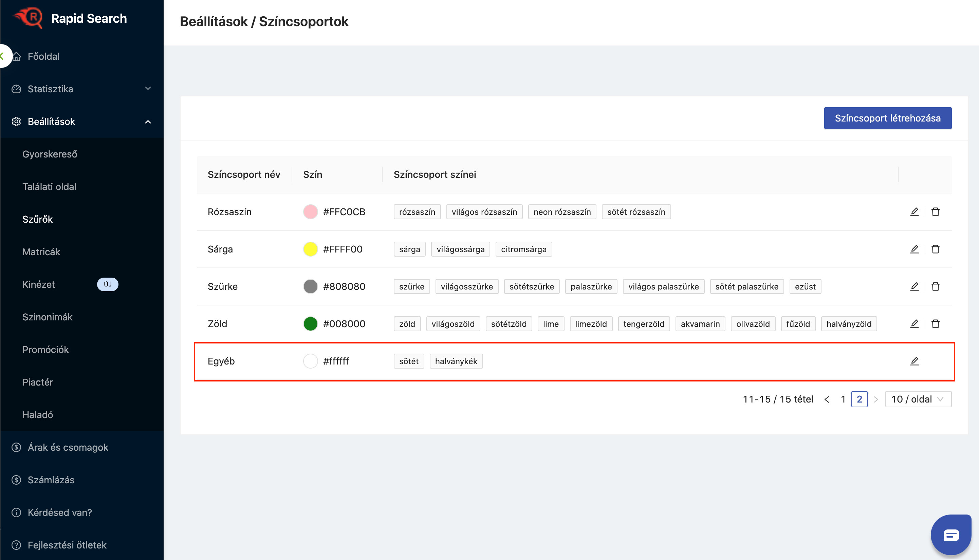This screenshot has height=560, width=979.
Task: Go to Szinonimák settings
Action: coord(47,317)
